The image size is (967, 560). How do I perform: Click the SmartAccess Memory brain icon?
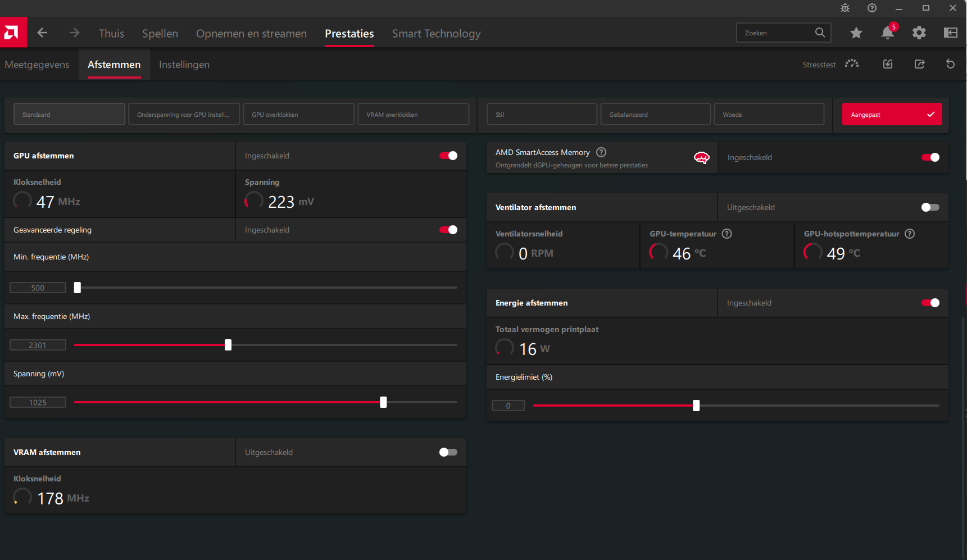pyautogui.click(x=702, y=158)
